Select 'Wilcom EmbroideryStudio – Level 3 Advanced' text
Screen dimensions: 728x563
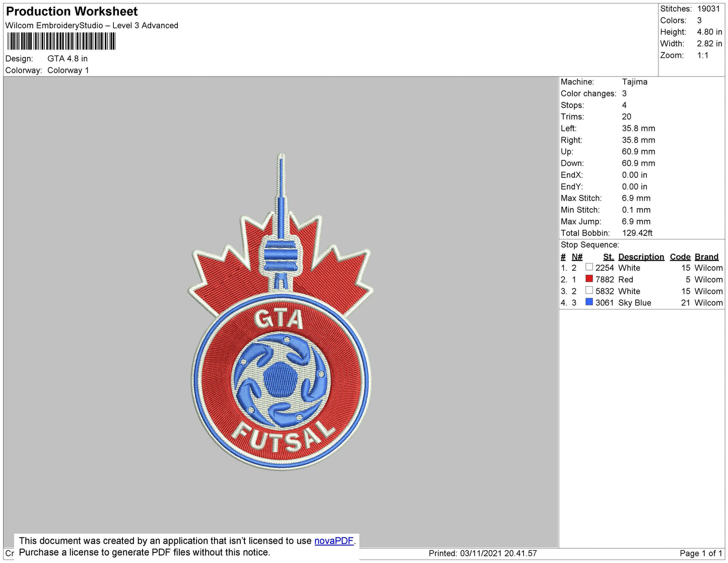point(92,26)
